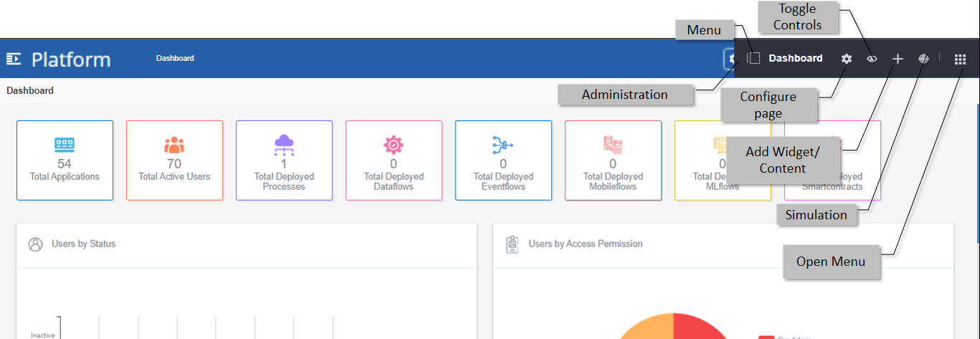Open the Total Active Users card label
The width and height of the screenshot is (980, 339).
174,176
